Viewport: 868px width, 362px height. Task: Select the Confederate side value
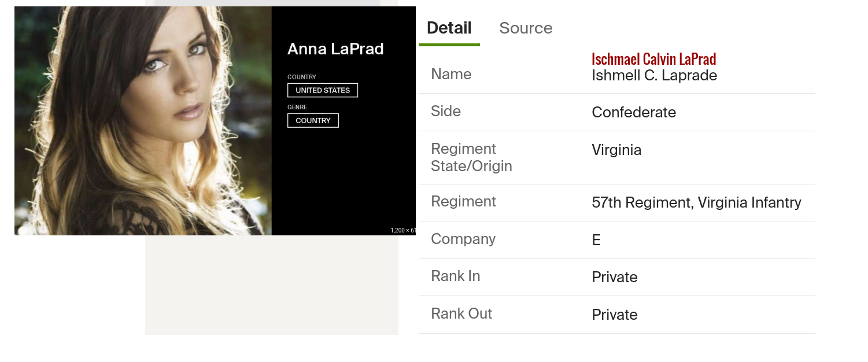634,112
